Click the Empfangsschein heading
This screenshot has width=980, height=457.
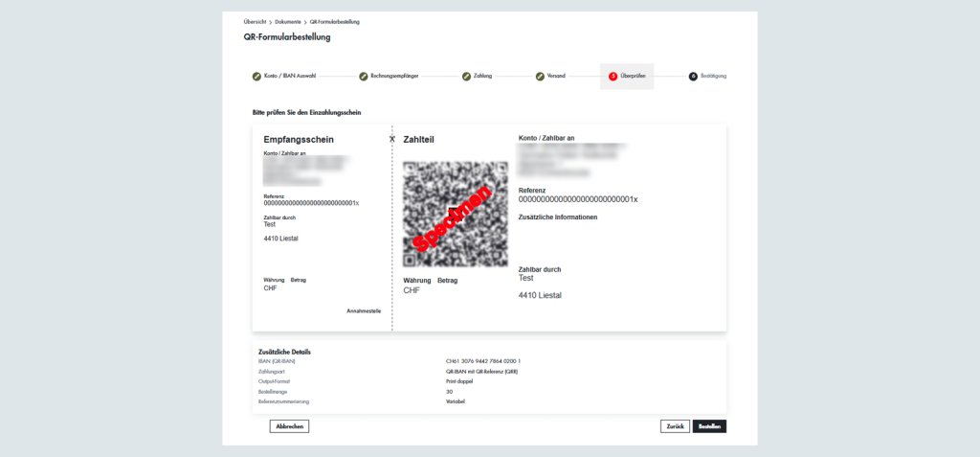tap(299, 140)
